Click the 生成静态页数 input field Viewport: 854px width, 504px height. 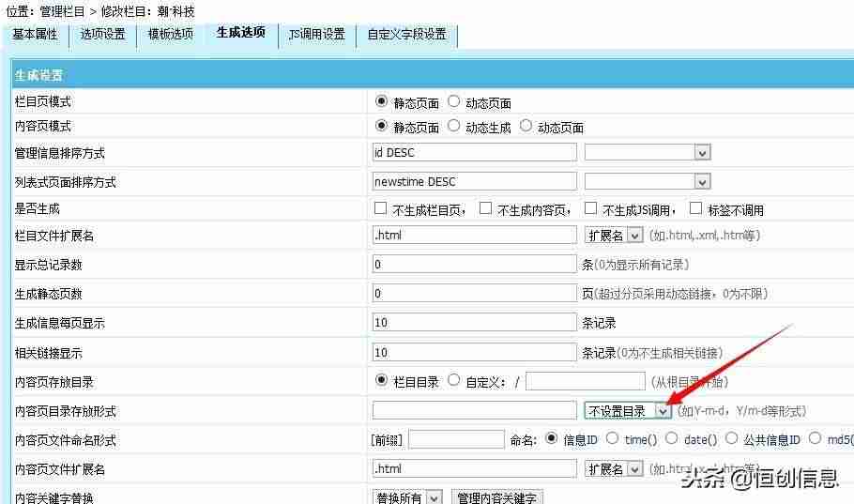474,293
